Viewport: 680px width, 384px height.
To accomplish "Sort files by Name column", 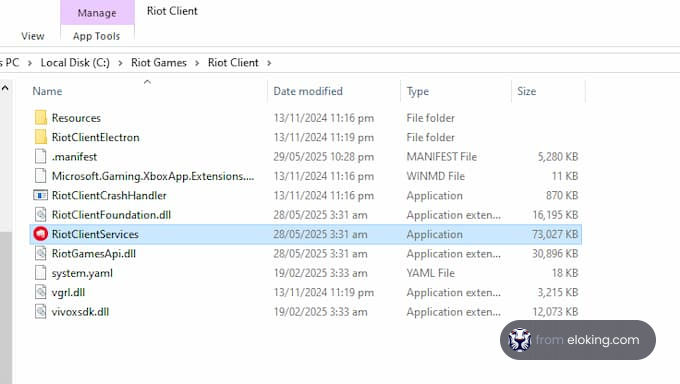I will point(47,91).
